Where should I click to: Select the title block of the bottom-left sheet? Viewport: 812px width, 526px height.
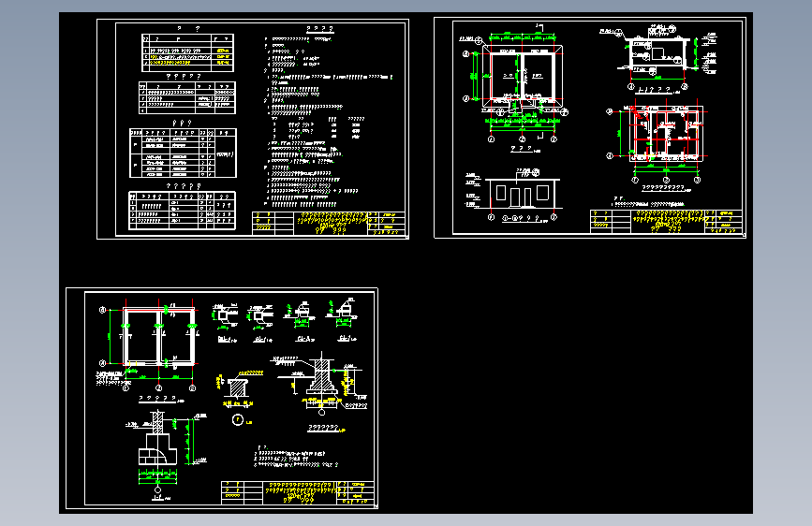(x=297, y=493)
